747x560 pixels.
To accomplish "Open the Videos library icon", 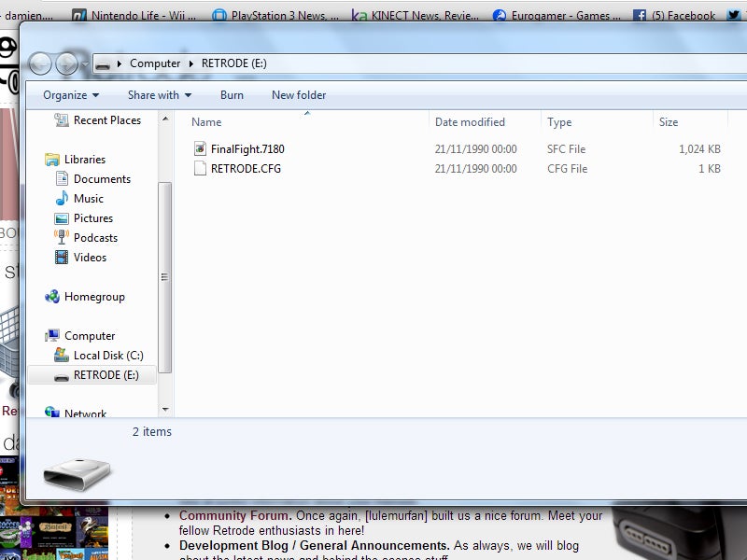I will point(62,258).
